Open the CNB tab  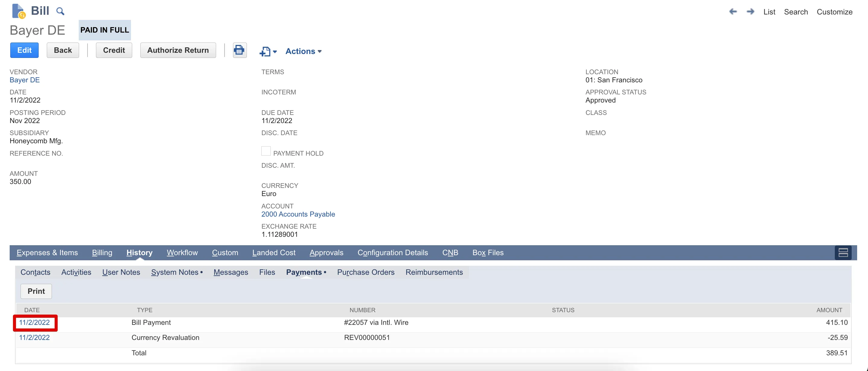(x=450, y=252)
